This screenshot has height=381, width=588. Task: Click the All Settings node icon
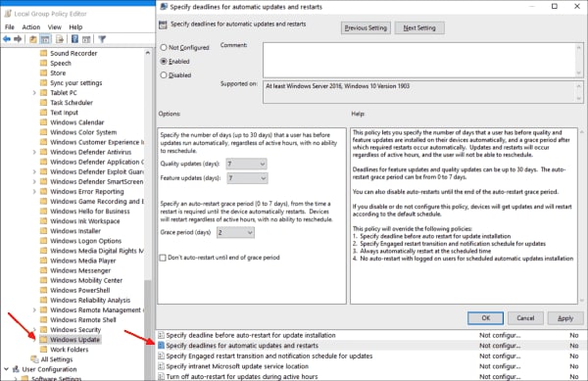click(x=34, y=359)
